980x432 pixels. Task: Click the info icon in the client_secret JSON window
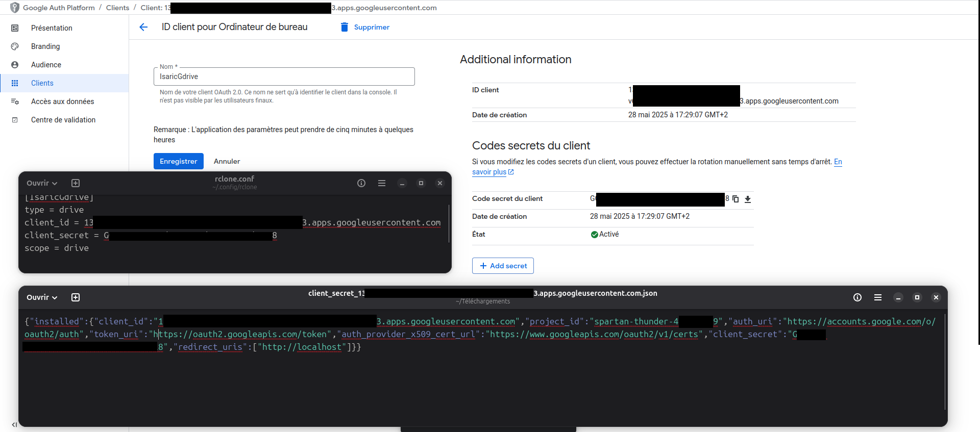coord(857,297)
